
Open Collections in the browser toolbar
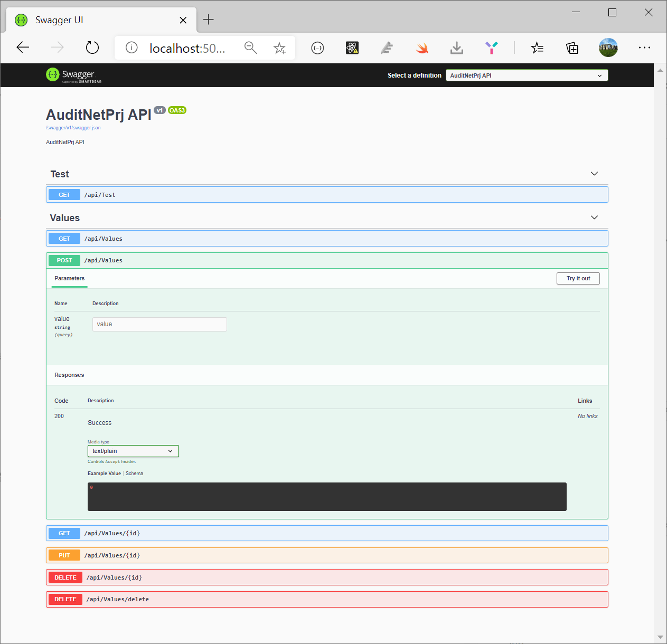572,48
